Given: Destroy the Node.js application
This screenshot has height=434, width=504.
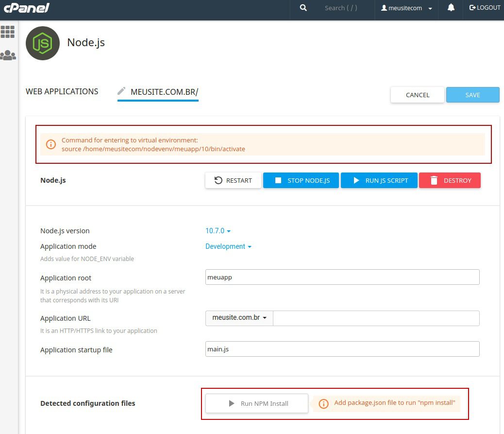Looking at the screenshot, I should pos(450,180).
